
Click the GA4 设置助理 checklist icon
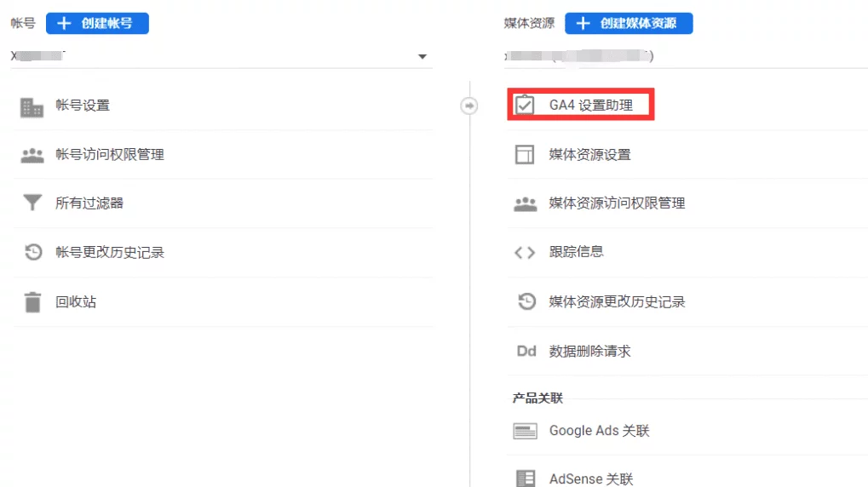pyautogui.click(x=524, y=105)
